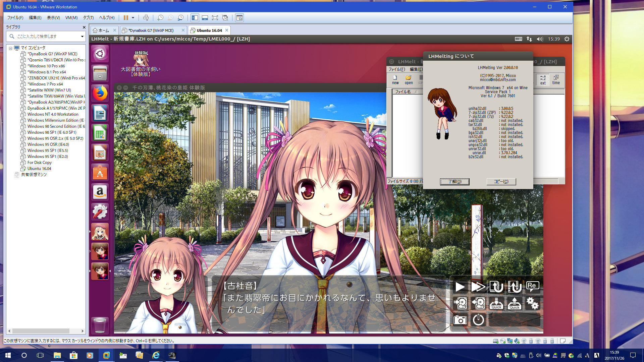Screen dimensions: 644x362
Task: Select 共有仮想マシン in library
Action: tap(34, 175)
